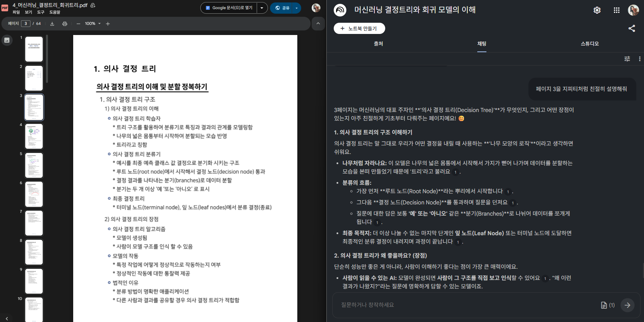Share the notebook with share icon
This screenshot has width=644, height=322.
click(632, 28)
